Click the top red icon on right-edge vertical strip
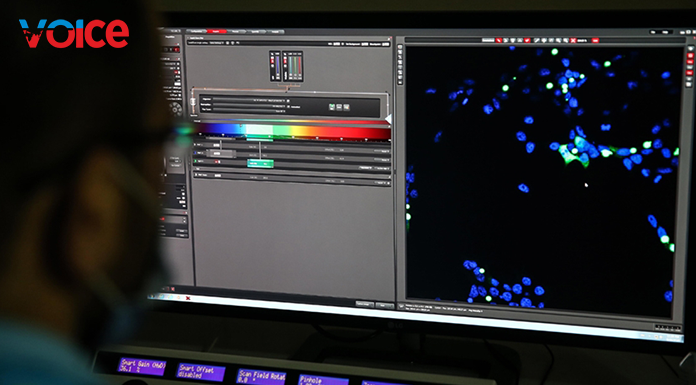 click(x=691, y=56)
